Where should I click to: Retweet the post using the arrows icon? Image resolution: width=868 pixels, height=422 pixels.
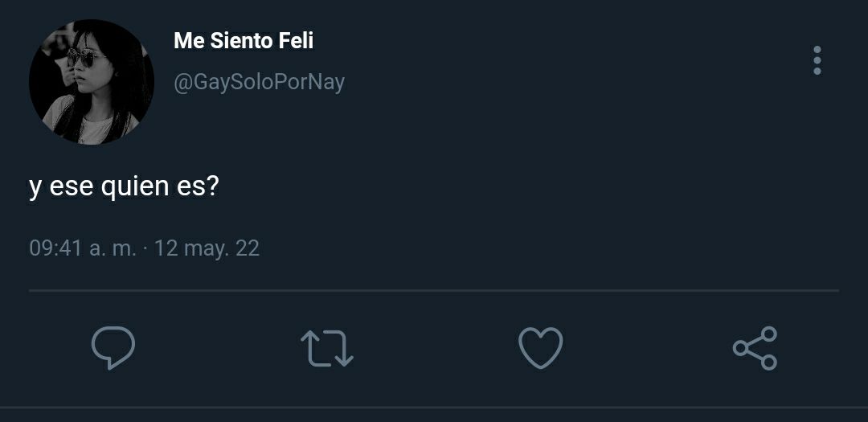[x=326, y=348]
